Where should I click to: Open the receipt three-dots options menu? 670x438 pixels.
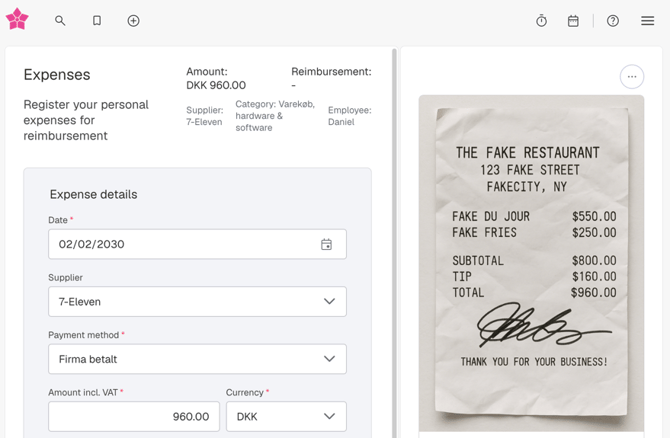tap(631, 77)
